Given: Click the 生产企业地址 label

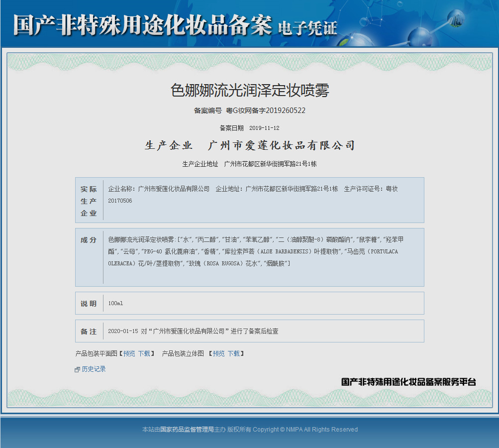Looking at the screenshot, I should (200, 164).
